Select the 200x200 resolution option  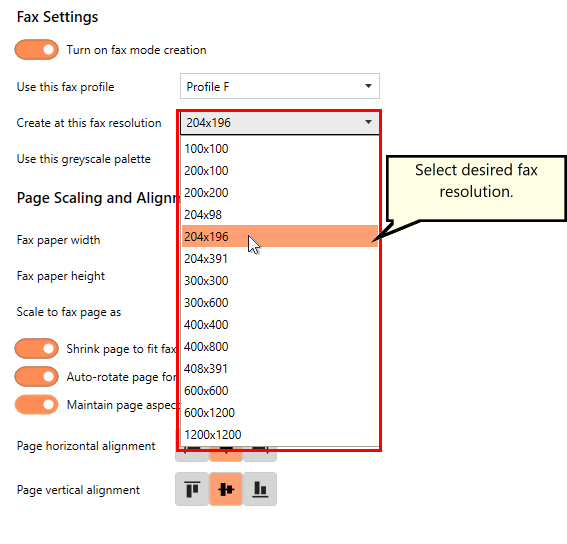(x=280, y=193)
